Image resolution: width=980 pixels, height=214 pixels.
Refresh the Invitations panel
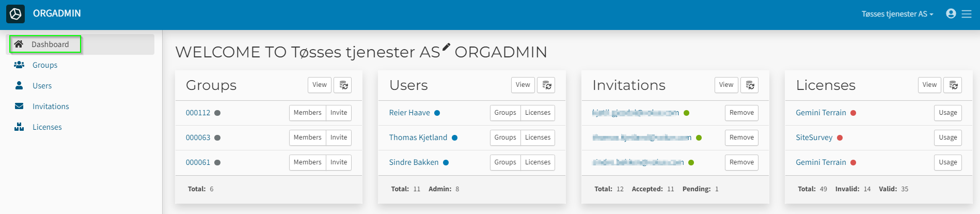750,85
